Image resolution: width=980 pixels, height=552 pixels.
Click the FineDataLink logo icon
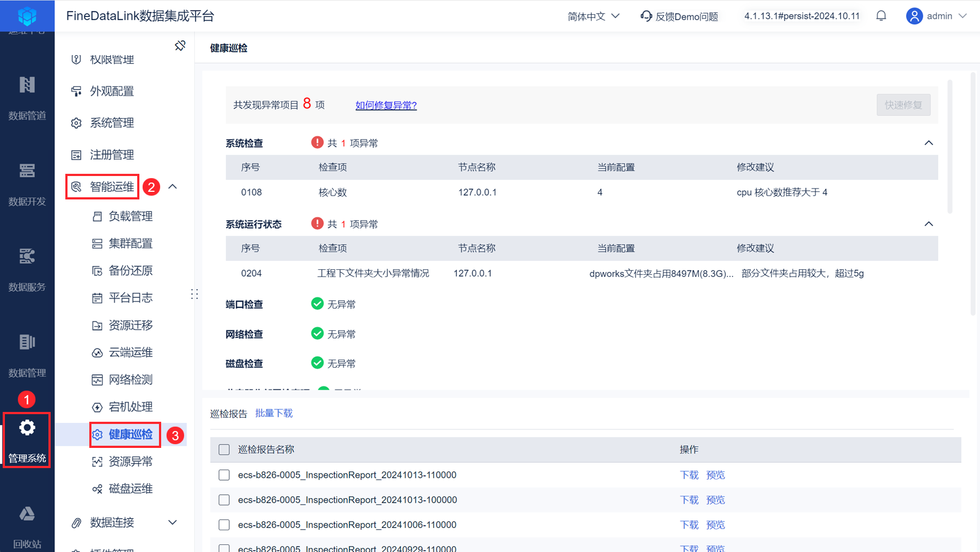tap(27, 16)
